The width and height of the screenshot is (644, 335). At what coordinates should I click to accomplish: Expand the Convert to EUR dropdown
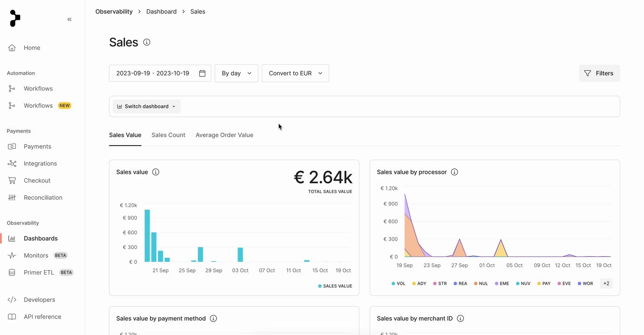(x=295, y=74)
